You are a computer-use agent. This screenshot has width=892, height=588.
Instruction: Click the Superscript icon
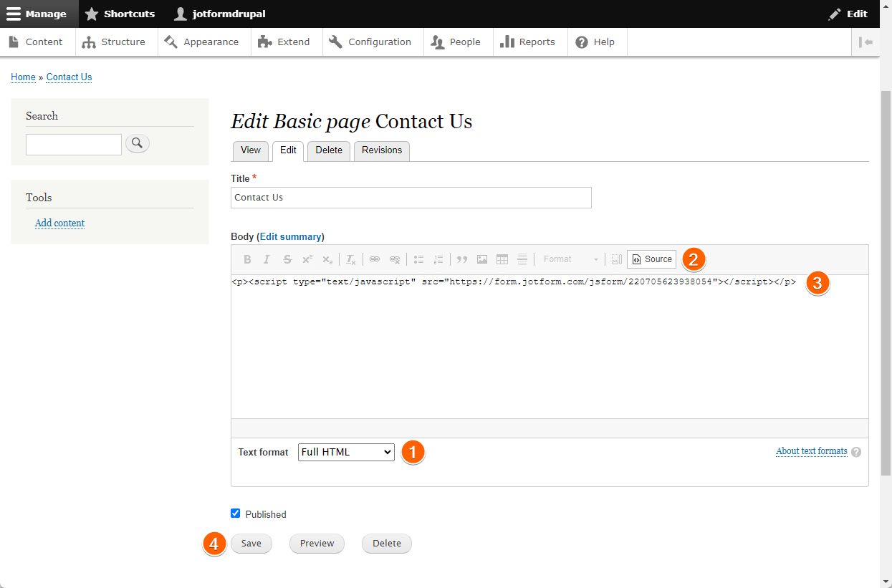pos(307,259)
